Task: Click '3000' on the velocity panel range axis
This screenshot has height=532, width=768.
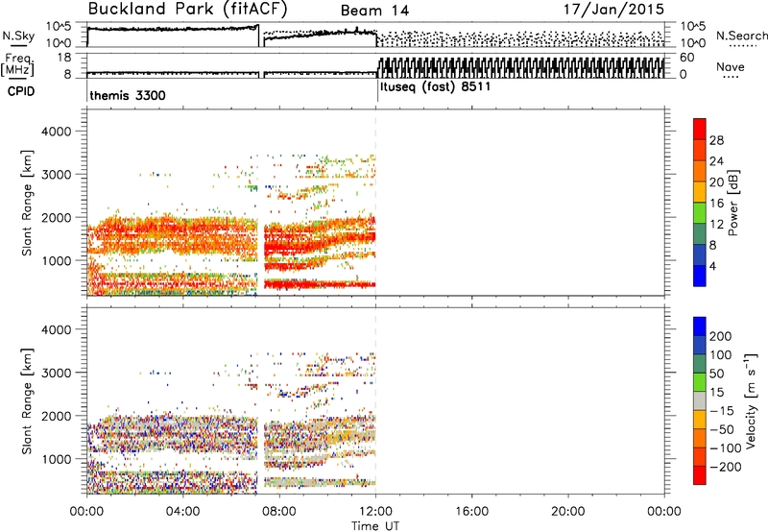Action: 56,373
